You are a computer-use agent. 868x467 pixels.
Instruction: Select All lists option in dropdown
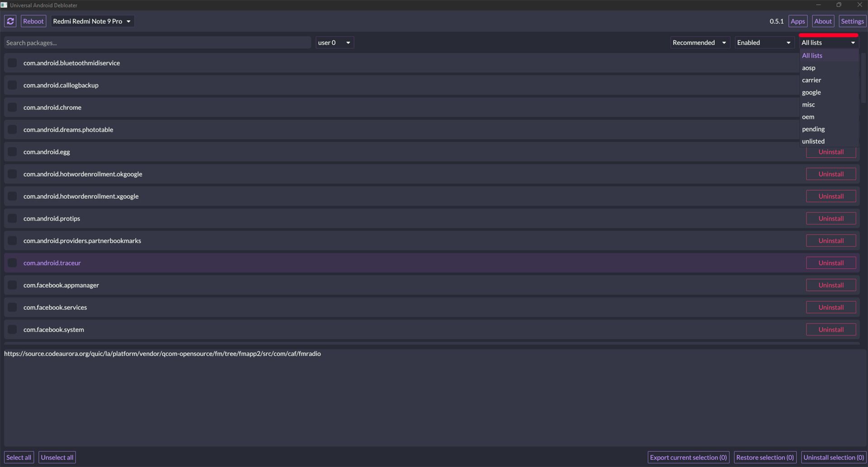coord(829,56)
